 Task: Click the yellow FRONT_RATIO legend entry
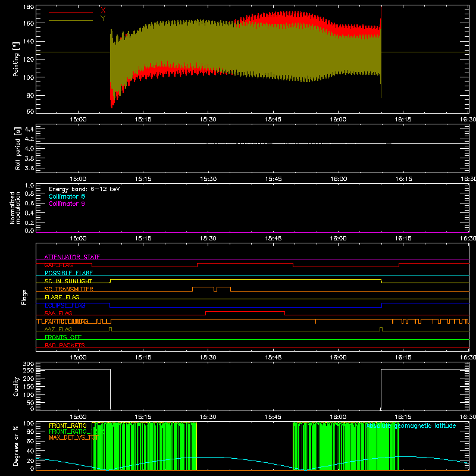pos(68,425)
